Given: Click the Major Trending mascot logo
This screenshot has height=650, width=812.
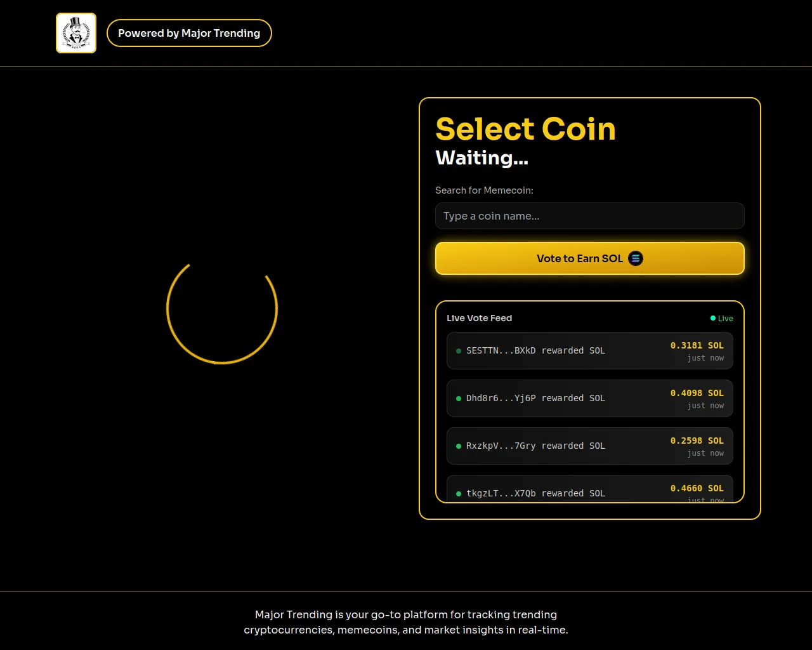Looking at the screenshot, I should click(x=76, y=33).
